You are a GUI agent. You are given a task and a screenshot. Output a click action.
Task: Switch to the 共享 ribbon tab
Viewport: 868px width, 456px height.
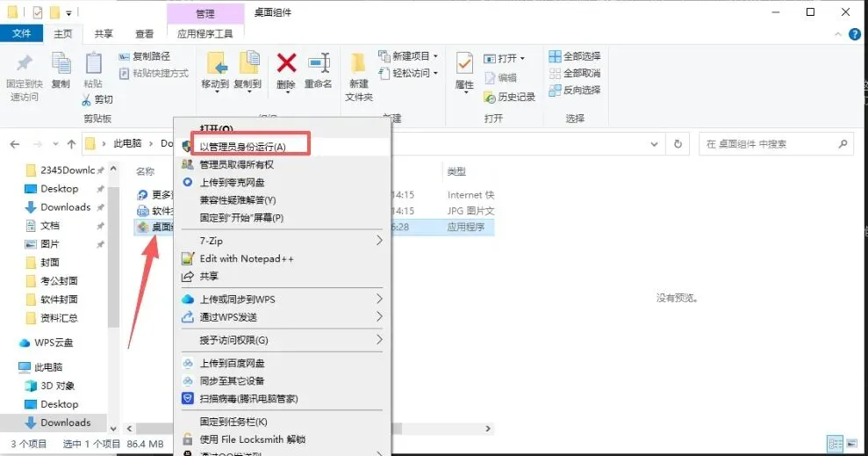click(104, 33)
